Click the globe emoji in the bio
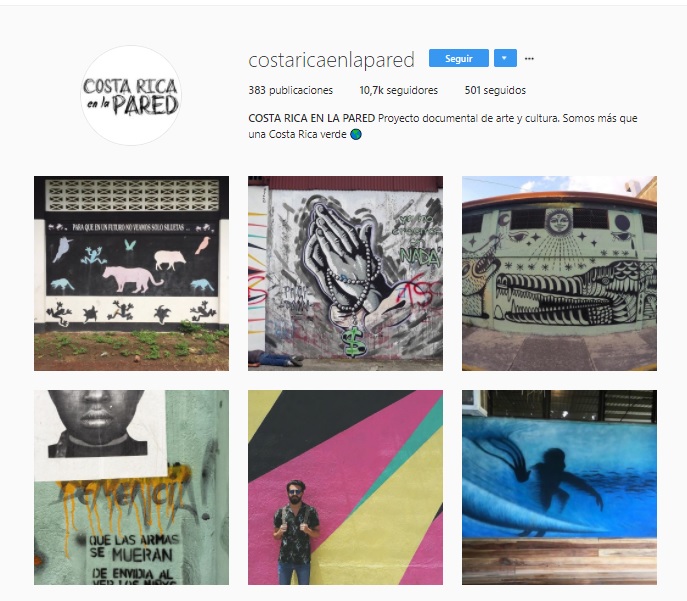Viewport: 687px width, 601px height. pos(356,134)
